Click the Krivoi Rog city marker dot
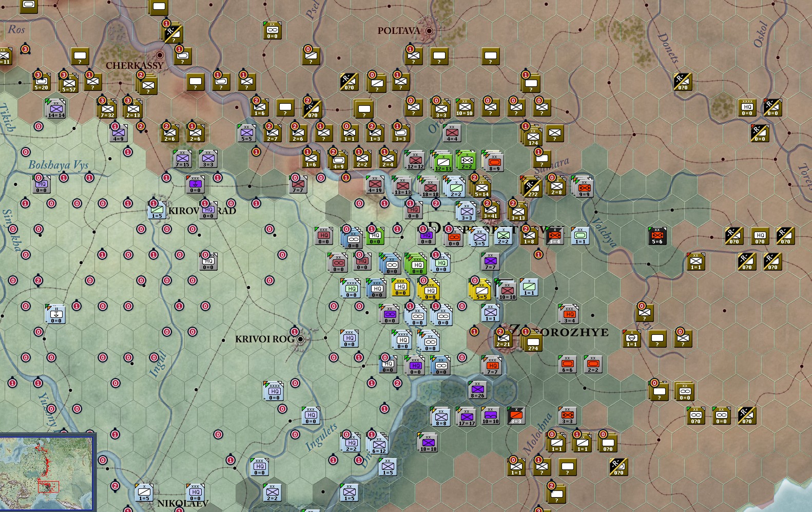 (301, 339)
